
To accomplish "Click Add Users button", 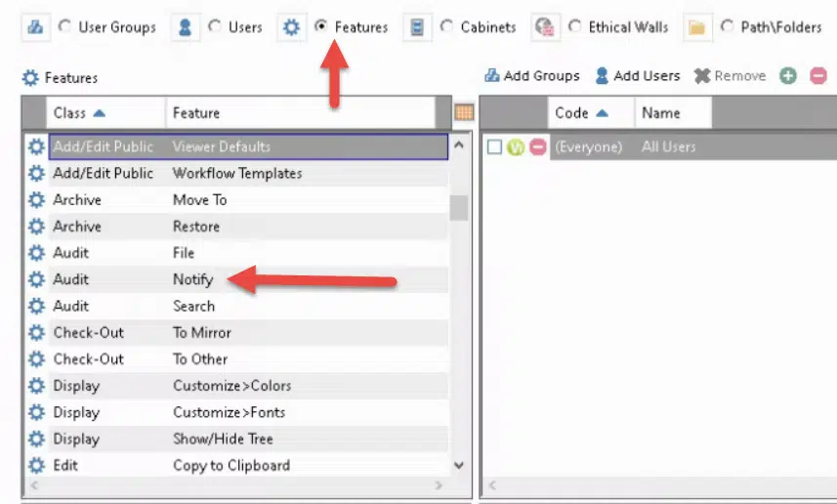I will click(638, 76).
